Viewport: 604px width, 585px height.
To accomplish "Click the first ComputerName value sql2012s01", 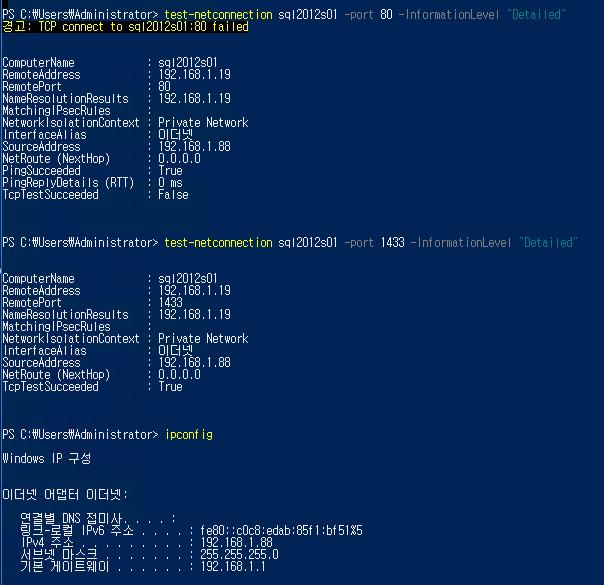I will (188, 63).
